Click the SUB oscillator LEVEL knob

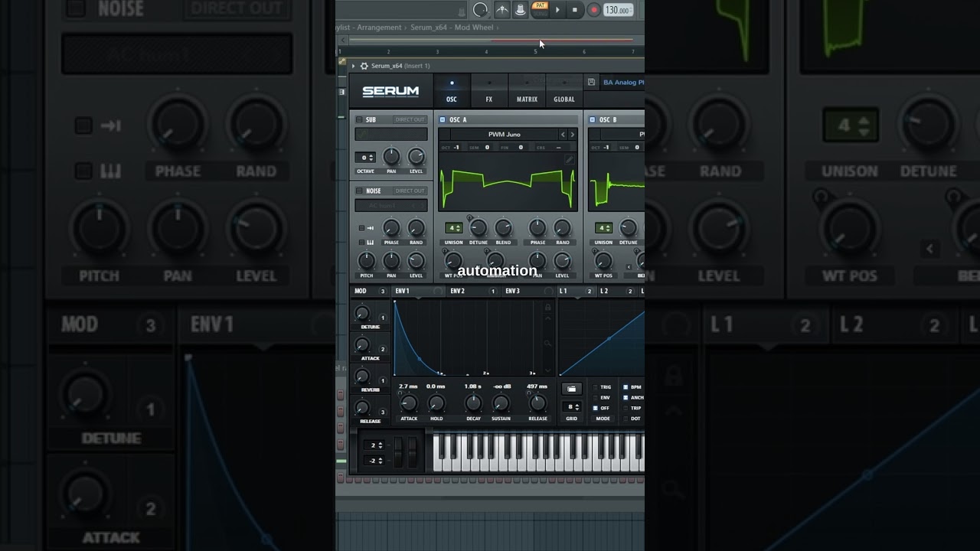click(416, 157)
